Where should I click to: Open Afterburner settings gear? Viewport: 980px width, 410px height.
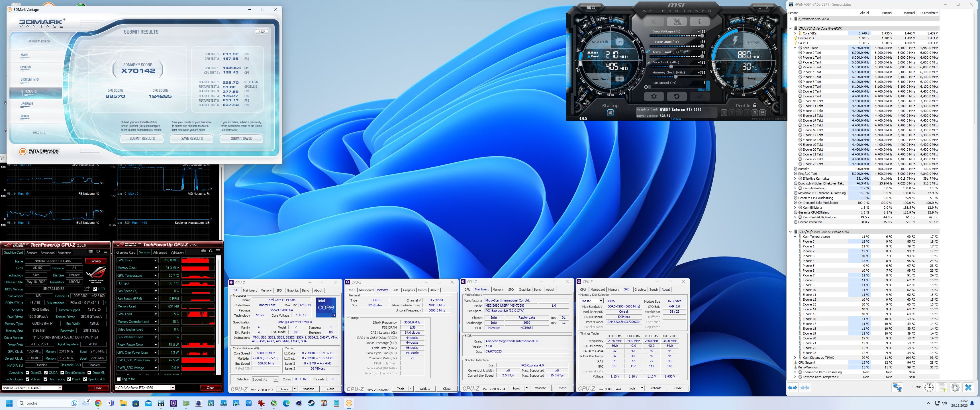654,96
